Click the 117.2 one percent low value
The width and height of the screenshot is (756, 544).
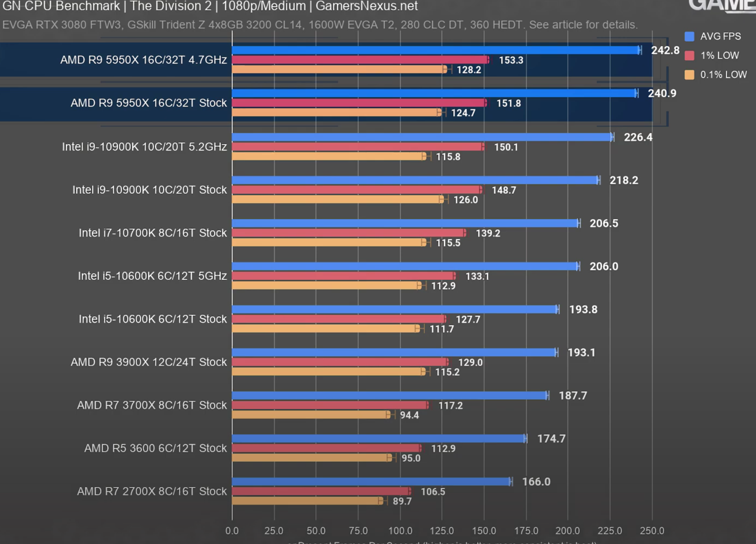click(x=450, y=406)
